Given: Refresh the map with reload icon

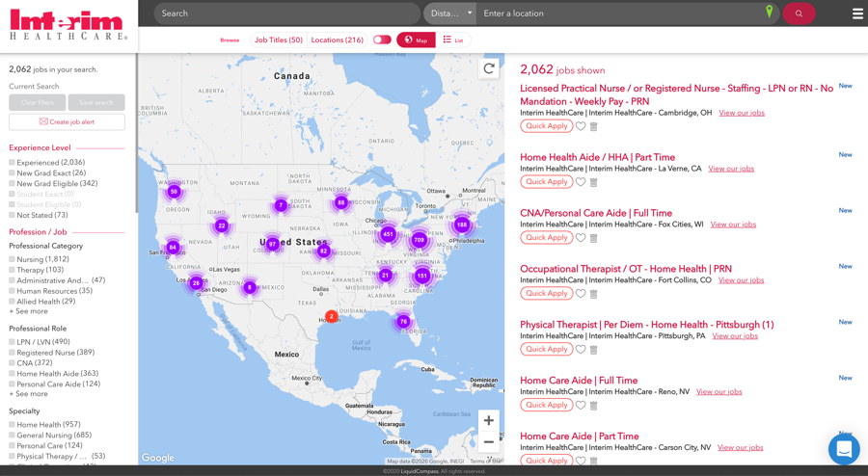Looking at the screenshot, I should point(489,68).
